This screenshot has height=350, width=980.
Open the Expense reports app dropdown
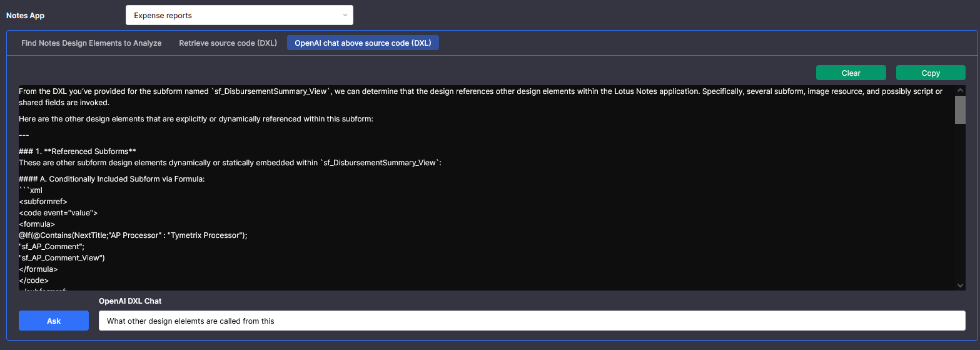(x=239, y=15)
